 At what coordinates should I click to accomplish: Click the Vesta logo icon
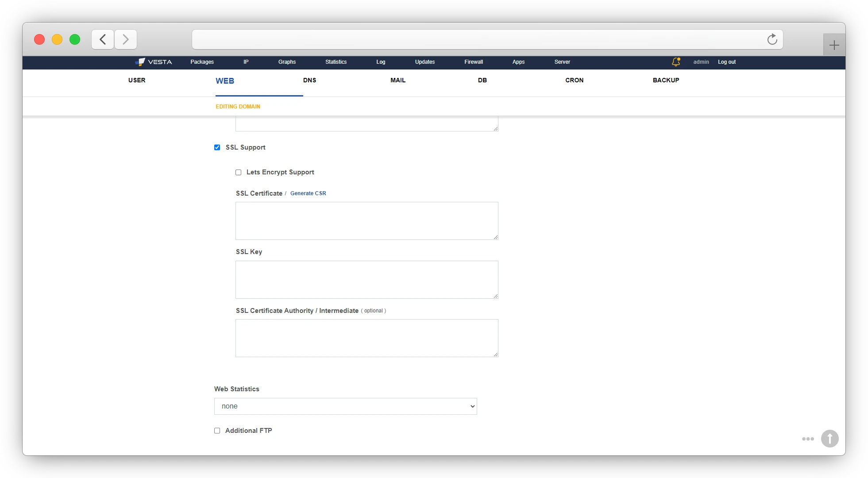point(141,62)
